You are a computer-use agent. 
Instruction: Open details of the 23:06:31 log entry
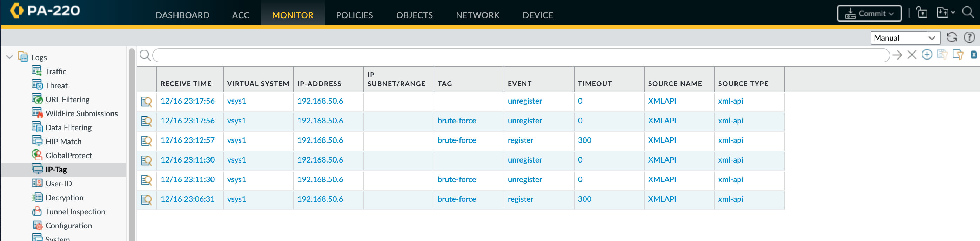click(x=147, y=200)
